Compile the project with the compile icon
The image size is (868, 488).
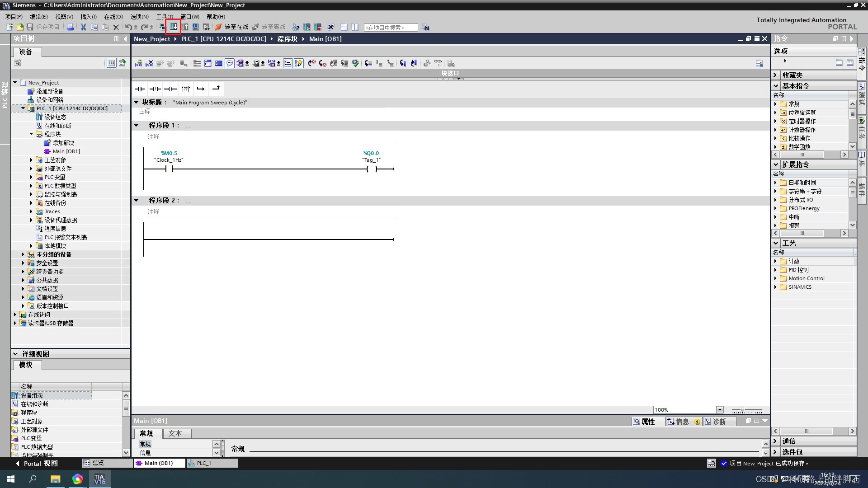pos(162,27)
